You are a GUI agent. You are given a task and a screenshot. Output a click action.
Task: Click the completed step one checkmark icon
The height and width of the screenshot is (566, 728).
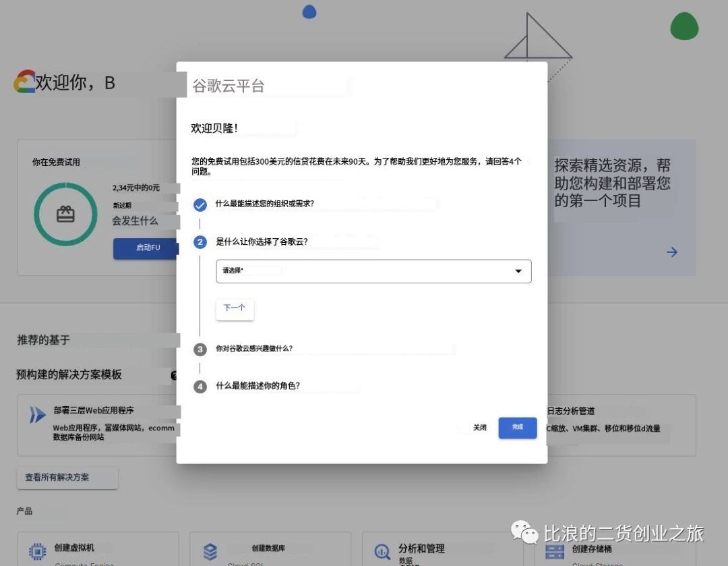[200, 204]
